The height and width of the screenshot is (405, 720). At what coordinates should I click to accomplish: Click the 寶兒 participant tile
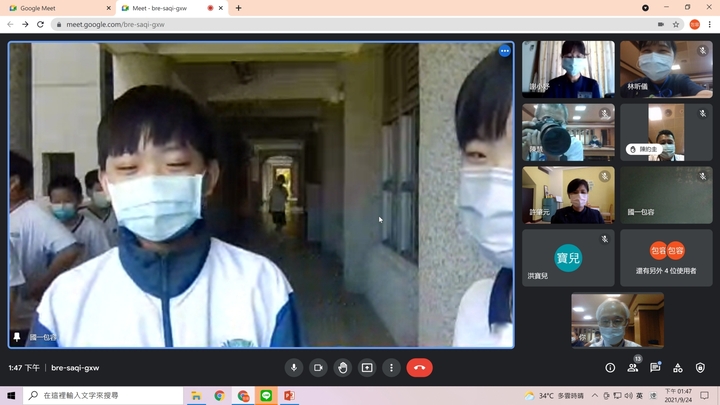(x=568, y=258)
